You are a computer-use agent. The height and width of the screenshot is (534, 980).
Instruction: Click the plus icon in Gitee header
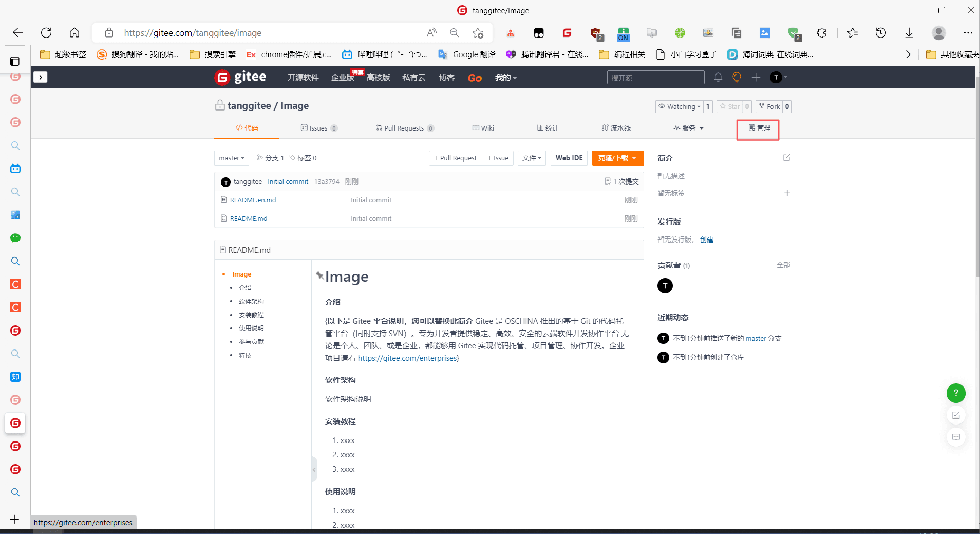pos(756,77)
